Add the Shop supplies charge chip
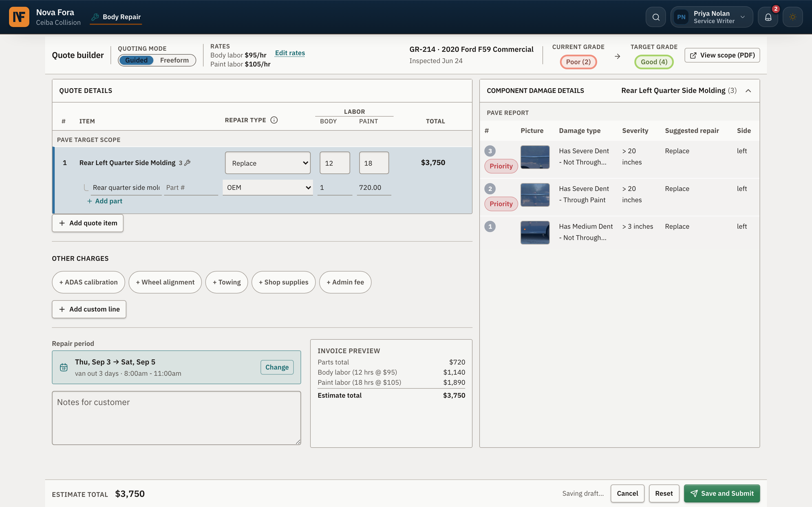 284,282
